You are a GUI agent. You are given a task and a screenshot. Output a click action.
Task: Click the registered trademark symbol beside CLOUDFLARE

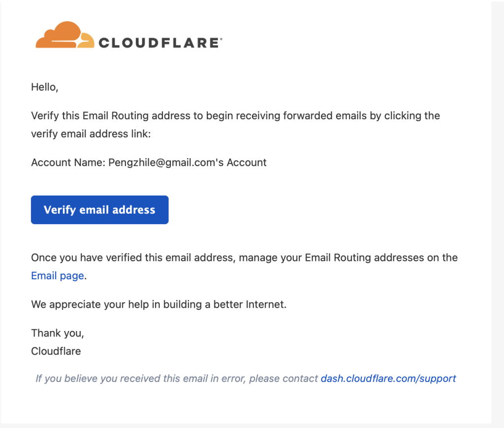click(221, 39)
